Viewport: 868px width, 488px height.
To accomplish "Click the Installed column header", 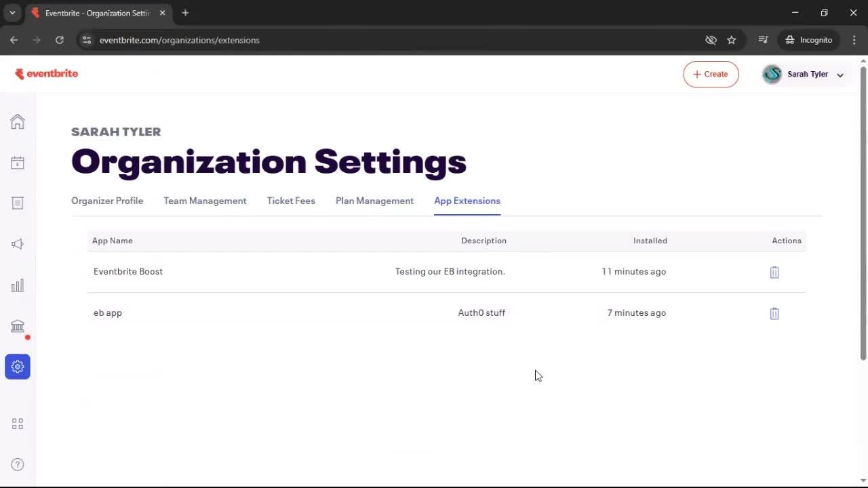I will (650, 241).
